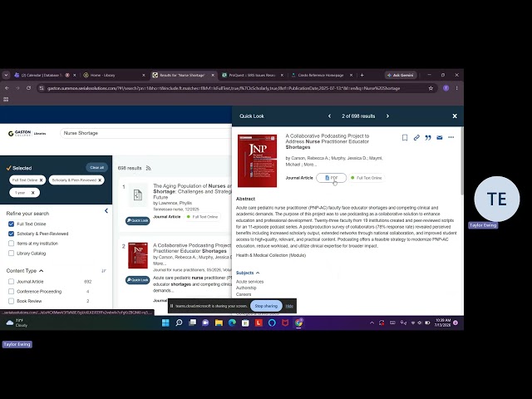This screenshot has width=532, height=399.
Task: Open the Gaston College Libraries logo
Action: coord(27,133)
